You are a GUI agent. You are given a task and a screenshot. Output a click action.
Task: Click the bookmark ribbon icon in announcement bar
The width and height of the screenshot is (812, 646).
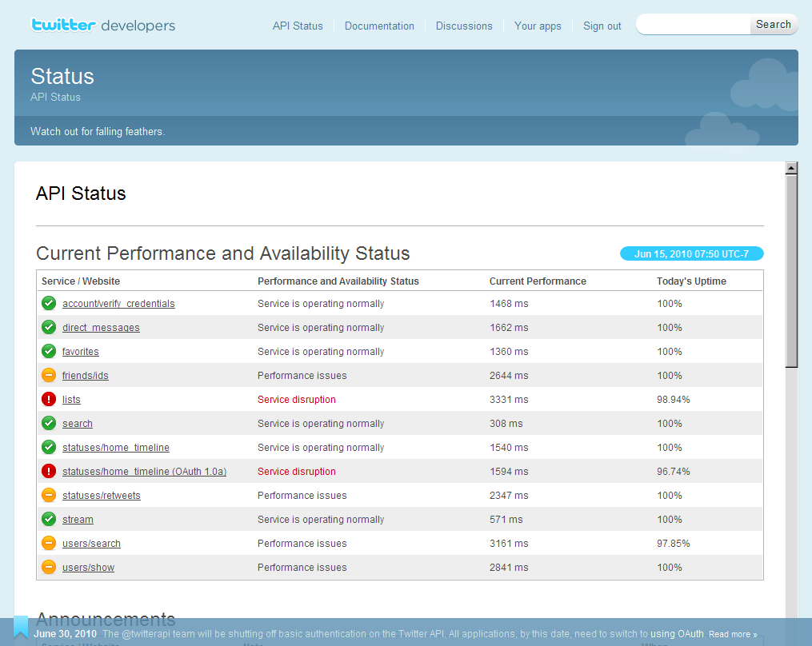pyautogui.click(x=21, y=626)
